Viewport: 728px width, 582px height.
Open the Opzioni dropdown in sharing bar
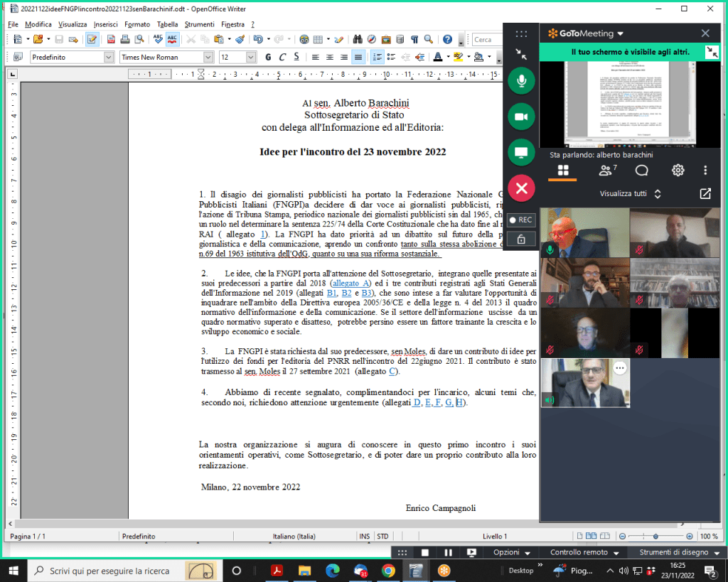[x=512, y=552]
